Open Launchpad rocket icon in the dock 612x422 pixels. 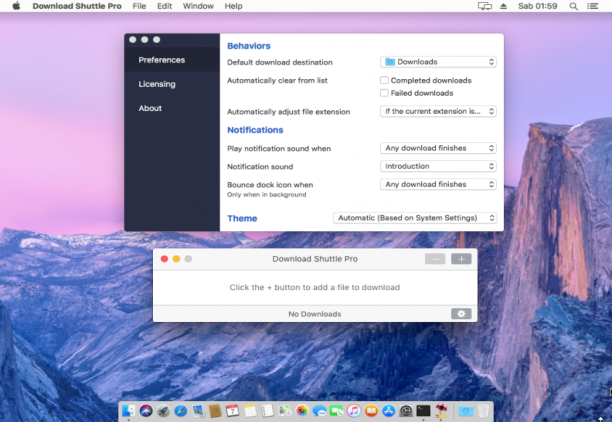click(163, 411)
